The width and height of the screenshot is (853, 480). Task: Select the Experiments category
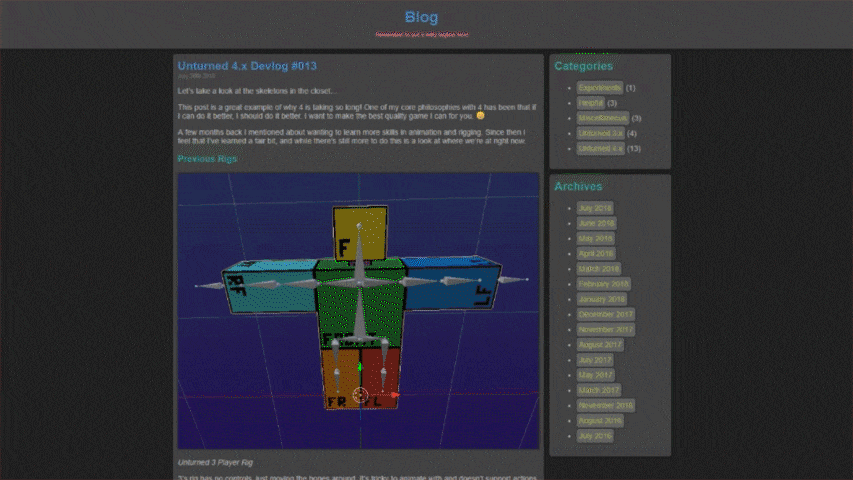point(599,88)
